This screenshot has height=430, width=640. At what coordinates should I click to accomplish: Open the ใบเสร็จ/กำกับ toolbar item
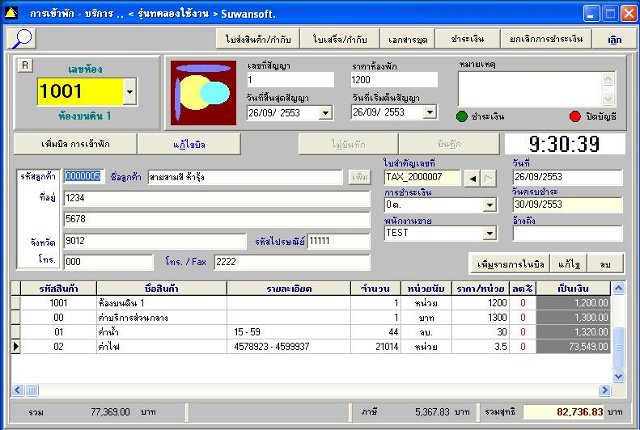pos(341,39)
